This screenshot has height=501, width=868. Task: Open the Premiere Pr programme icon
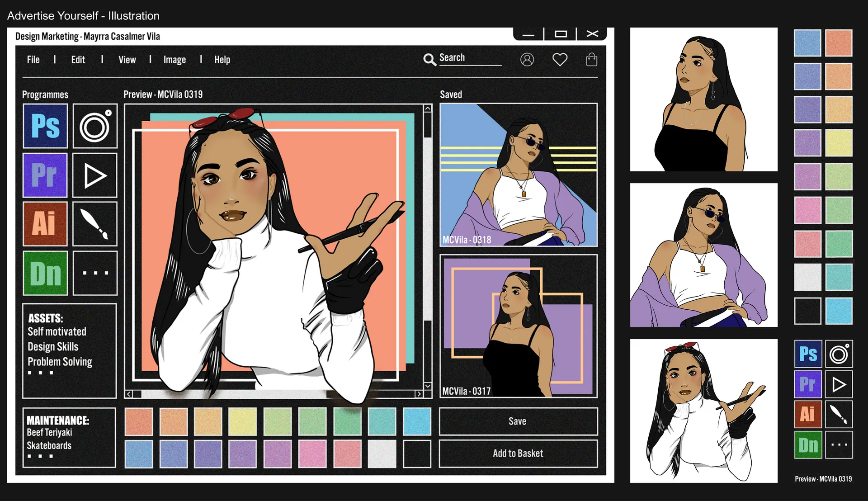[45, 175]
